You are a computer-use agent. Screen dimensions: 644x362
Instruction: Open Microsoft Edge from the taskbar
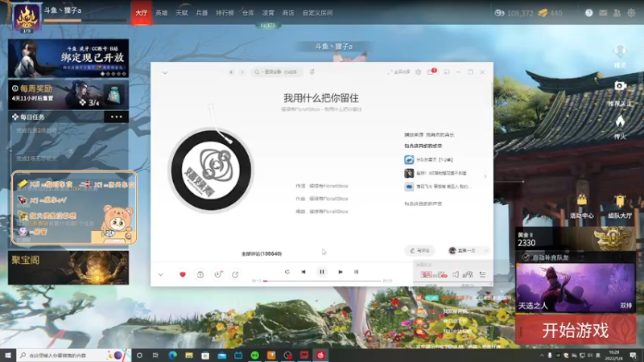tap(172, 355)
